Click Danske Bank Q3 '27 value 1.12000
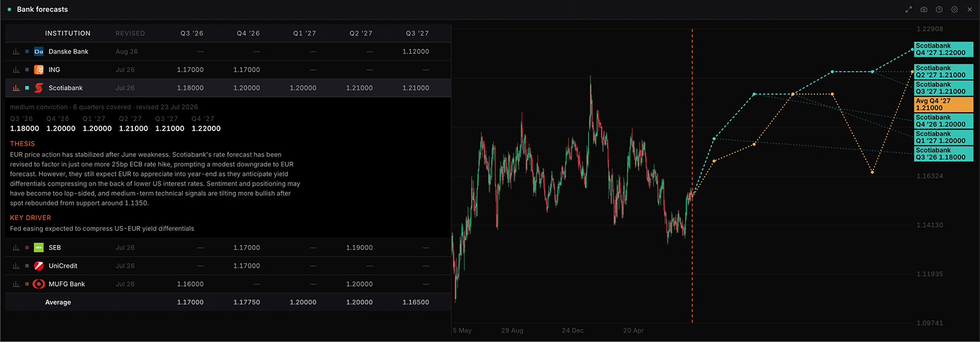 coord(416,51)
